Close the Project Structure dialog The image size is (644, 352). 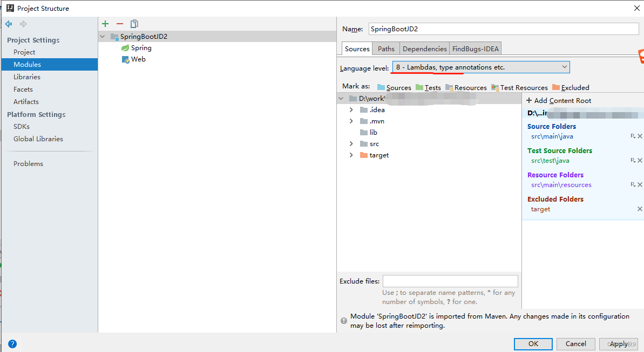[636, 8]
